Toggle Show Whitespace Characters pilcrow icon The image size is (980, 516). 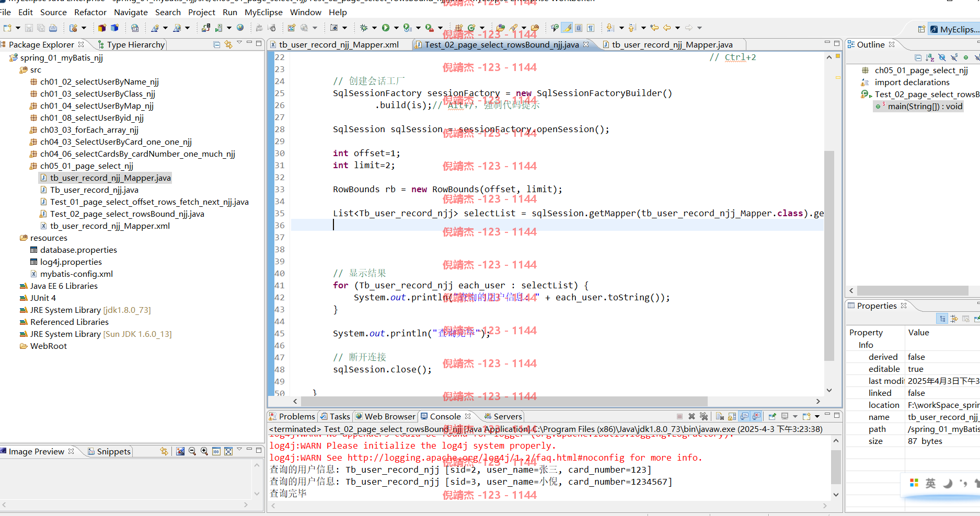(591, 28)
